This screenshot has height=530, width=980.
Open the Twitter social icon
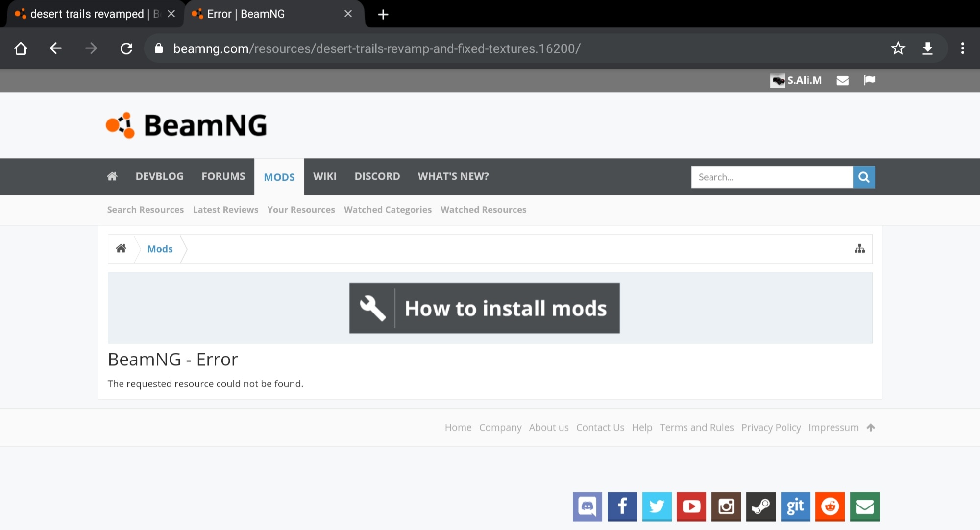click(657, 506)
